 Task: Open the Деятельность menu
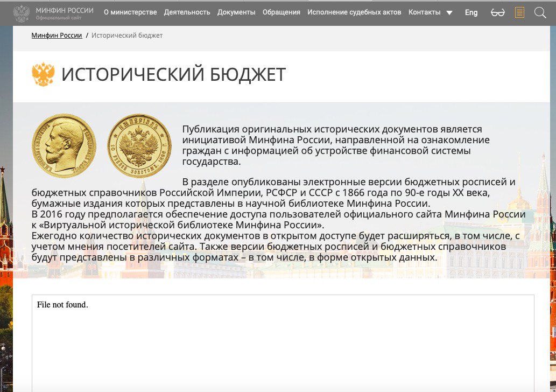pos(187,12)
